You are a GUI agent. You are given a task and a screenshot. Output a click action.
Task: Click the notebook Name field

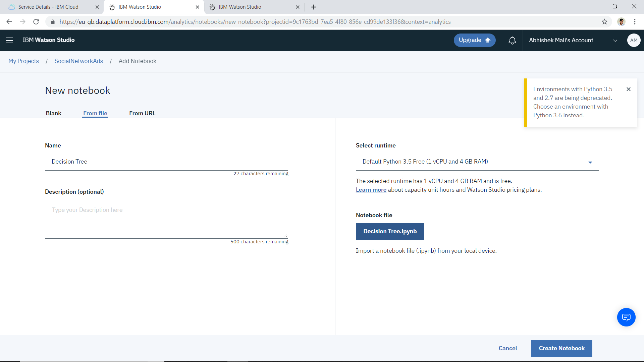coord(166,162)
